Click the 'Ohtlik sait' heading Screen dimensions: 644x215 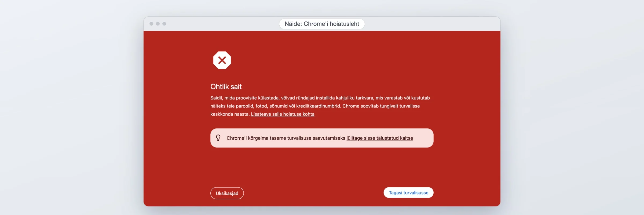pyautogui.click(x=226, y=87)
